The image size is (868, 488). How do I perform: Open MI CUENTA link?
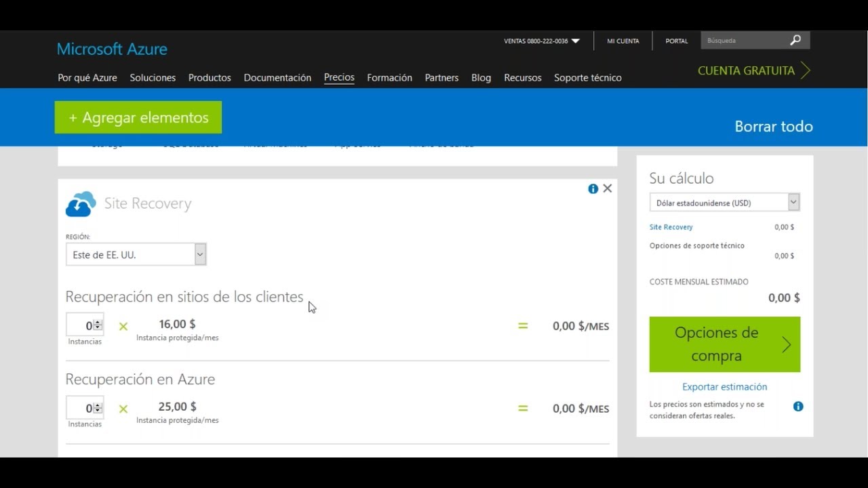click(x=623, y=41)
